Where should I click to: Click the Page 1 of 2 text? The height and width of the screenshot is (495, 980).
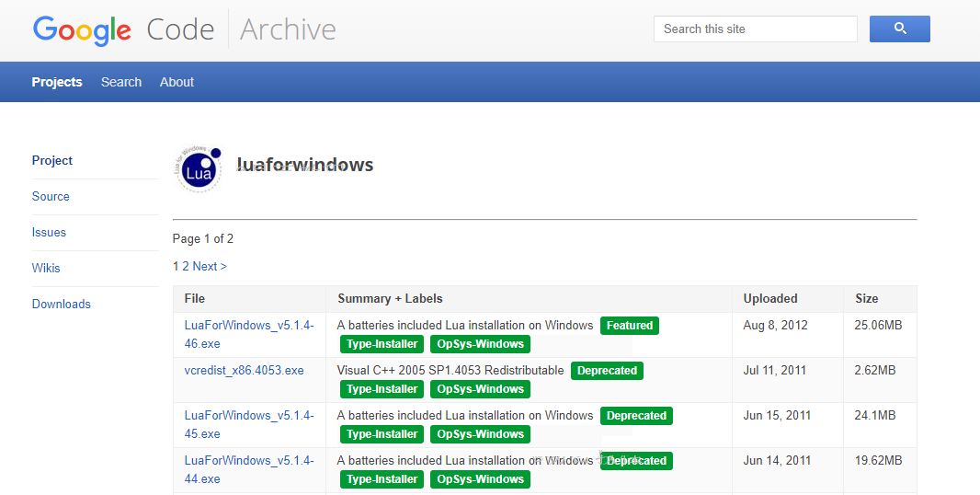tap(203, 239)
